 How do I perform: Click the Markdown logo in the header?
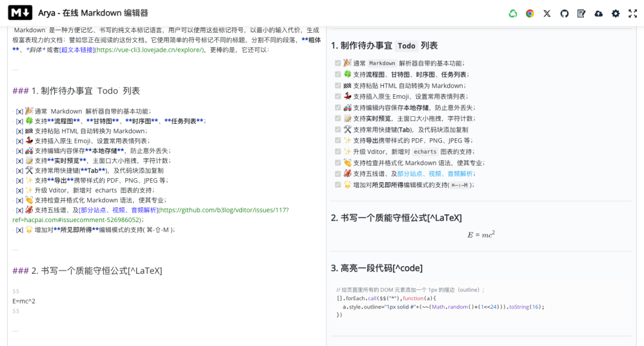(x=20, y=13)
